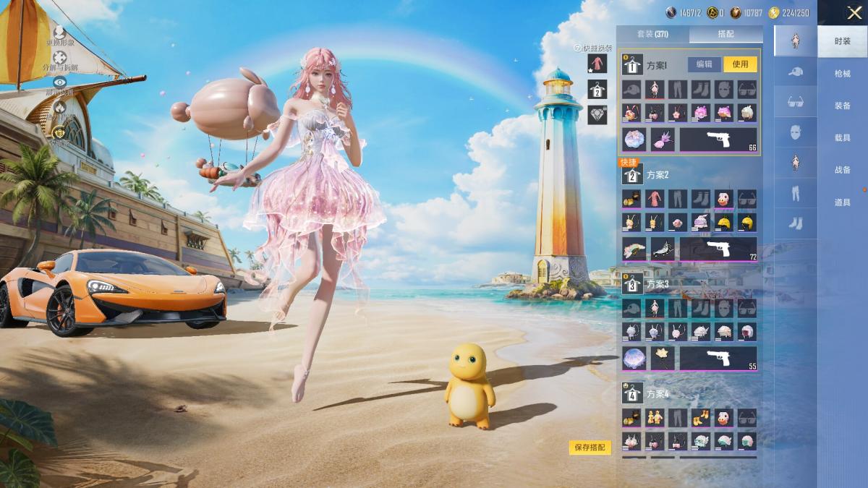Click the empty hat slot in 方案1

[631, 90]
